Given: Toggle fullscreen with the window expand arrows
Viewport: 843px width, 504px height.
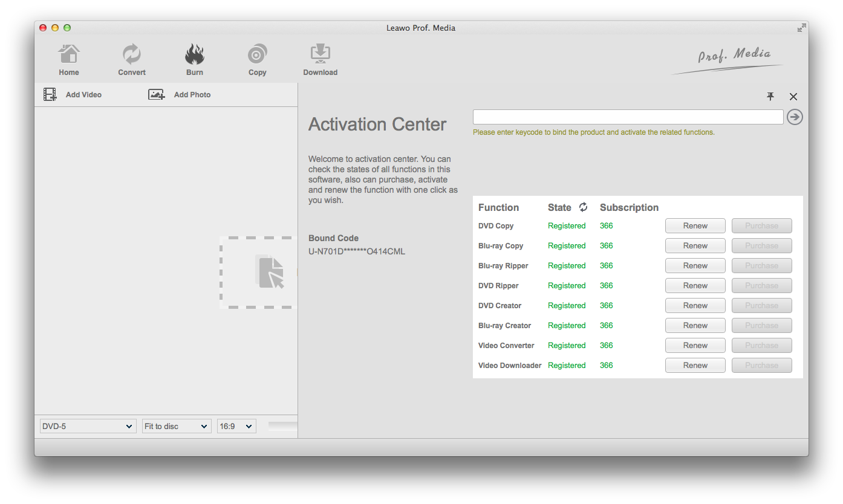Looking at the screenshot, I should tap(801, 28).
